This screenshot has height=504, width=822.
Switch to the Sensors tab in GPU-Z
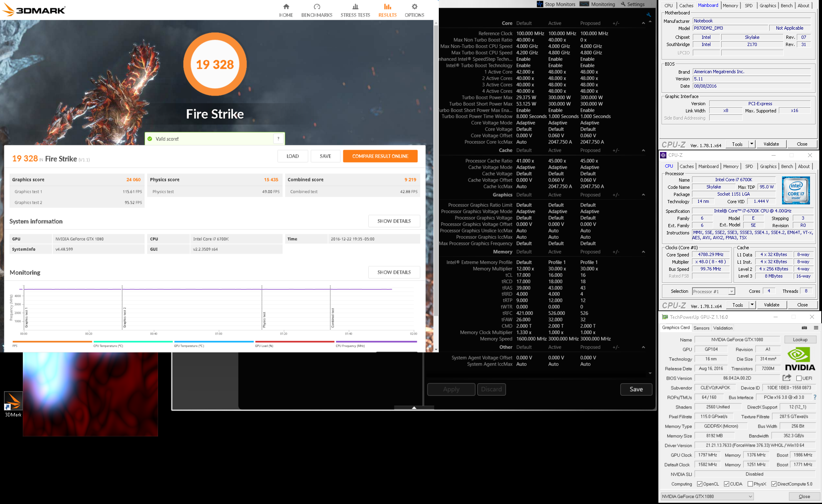tap(701, 328)
